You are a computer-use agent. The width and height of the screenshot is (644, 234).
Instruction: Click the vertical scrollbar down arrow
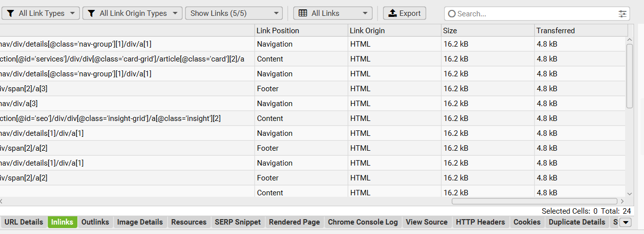click(630, 193)
